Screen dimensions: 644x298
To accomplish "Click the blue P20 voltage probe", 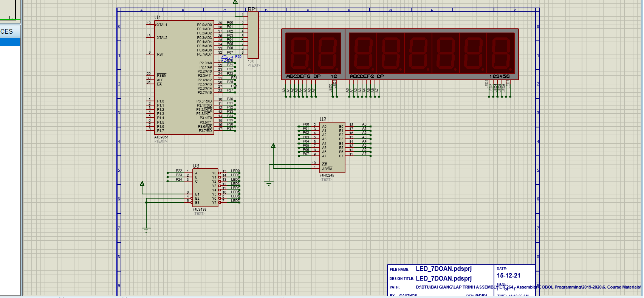I will [225, 59].
